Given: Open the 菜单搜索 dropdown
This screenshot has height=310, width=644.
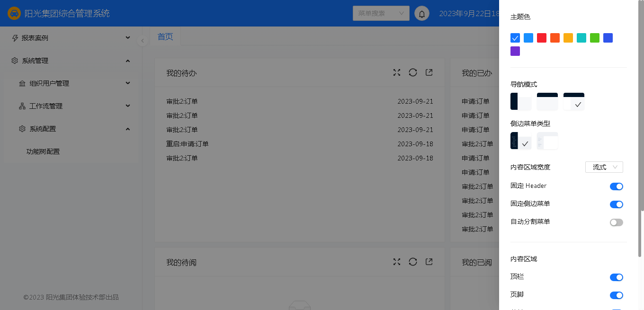Looking at the screenshot, I should [x=381, y=13].
